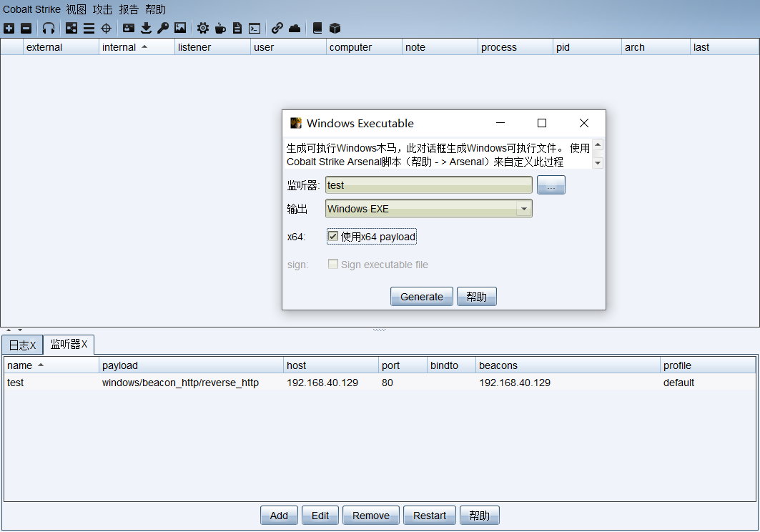Click the plus connect-to-team-server icon
760x532 pixels.
pyautogui.click(x=9, y=28)
